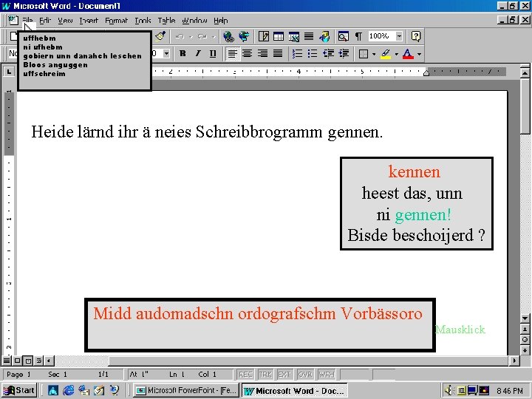Click Decrease Indent icon
The height and width of the screenshot is (399, 532).
coord(328,54)
